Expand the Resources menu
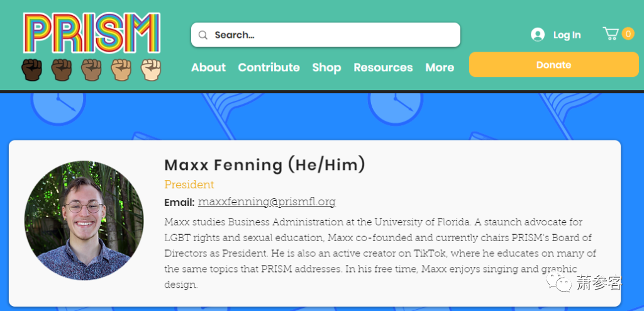Screen dimensions: 644x311 coord(383,67)
